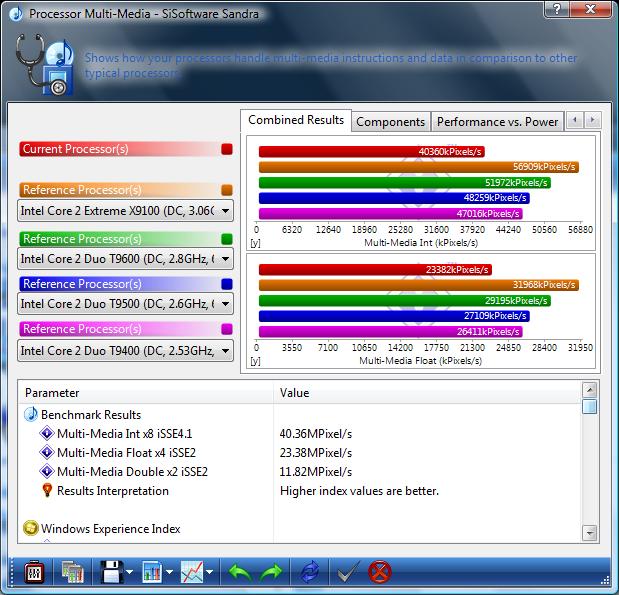Open the Core 2 Extreme X9100 dropdown

pos(126,211)
